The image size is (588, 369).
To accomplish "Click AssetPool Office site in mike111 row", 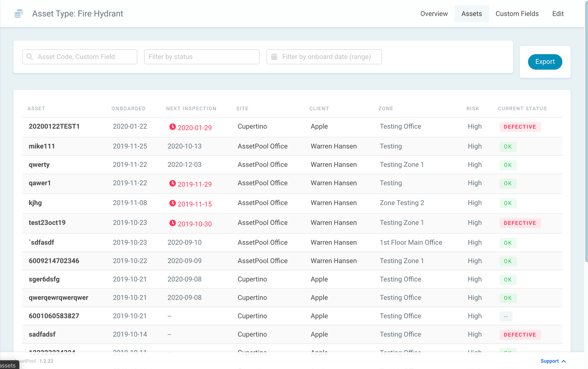I will (262, 146).
